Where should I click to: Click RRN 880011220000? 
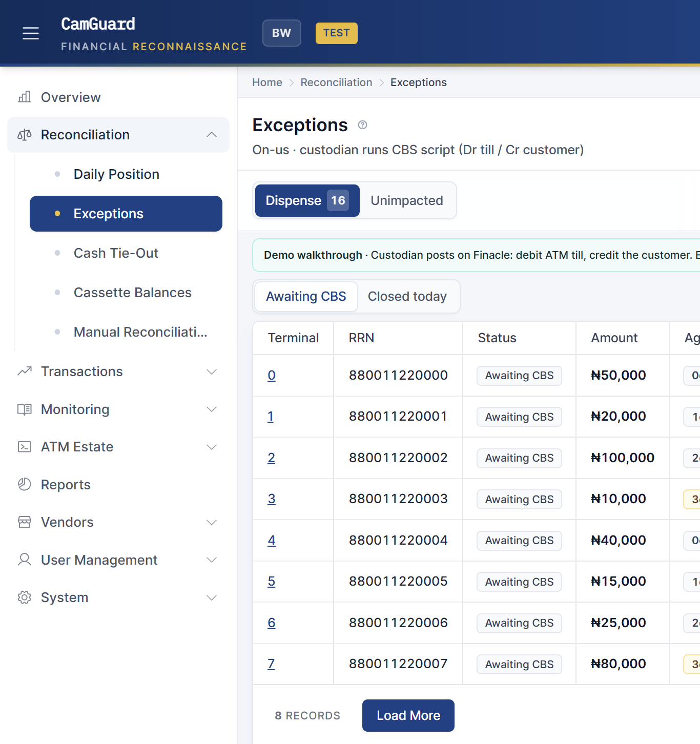pyautogui.click(x=398, y=375)
